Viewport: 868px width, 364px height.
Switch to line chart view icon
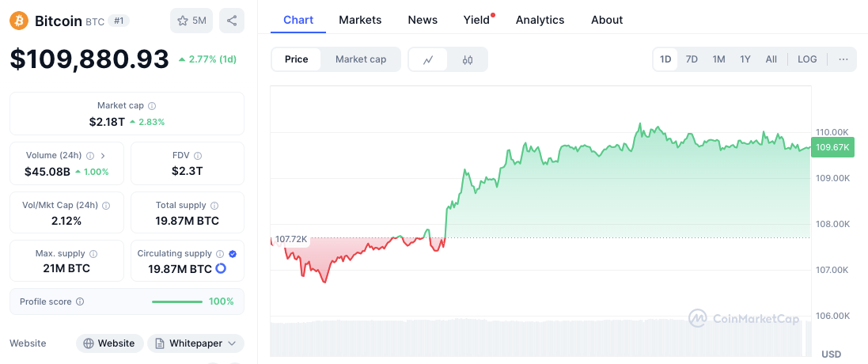click(x=428, y=59)
